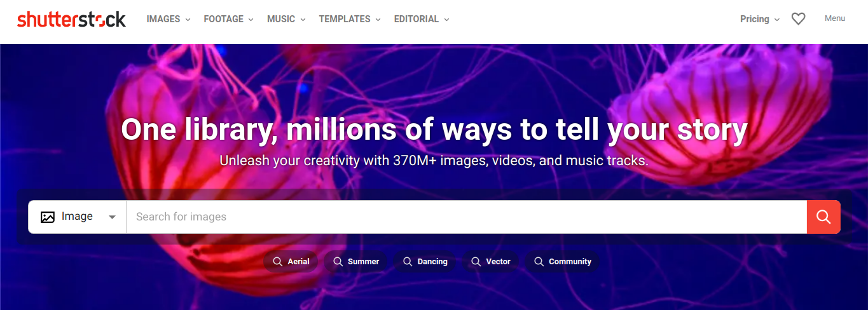Click the Shutterstock logo
The image size is (868, 310).
point(71,19)
